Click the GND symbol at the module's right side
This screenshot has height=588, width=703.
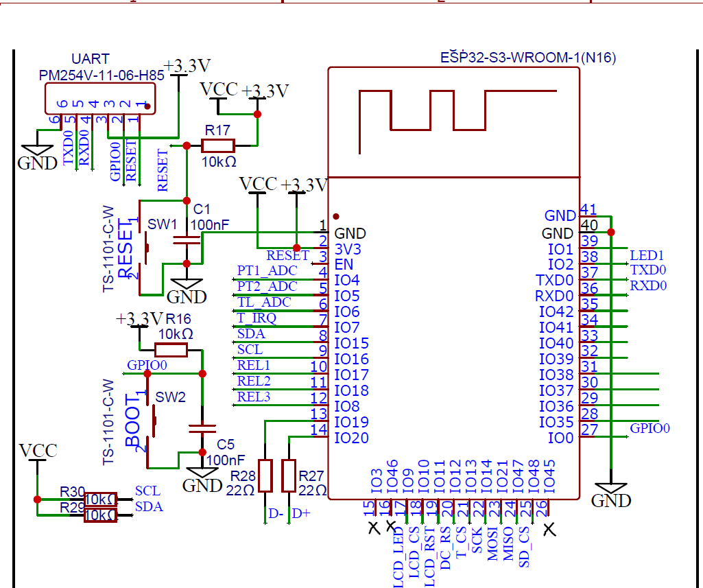point(610,494)
